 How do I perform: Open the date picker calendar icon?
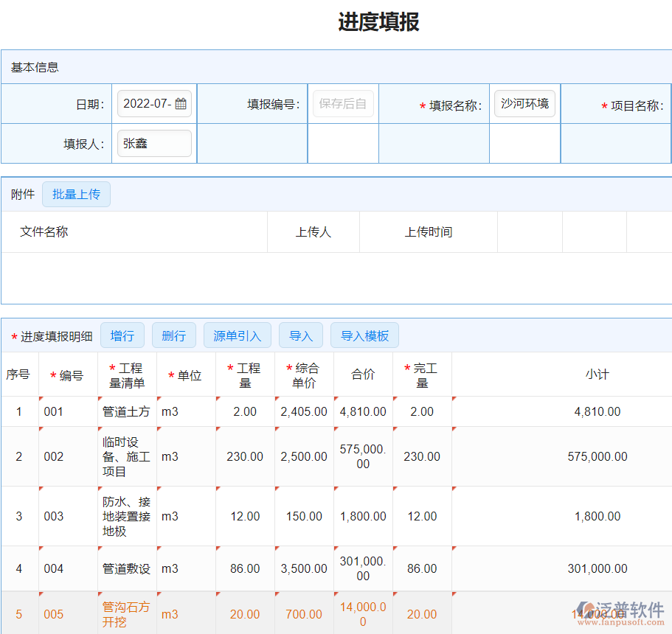tap(179, 103)
